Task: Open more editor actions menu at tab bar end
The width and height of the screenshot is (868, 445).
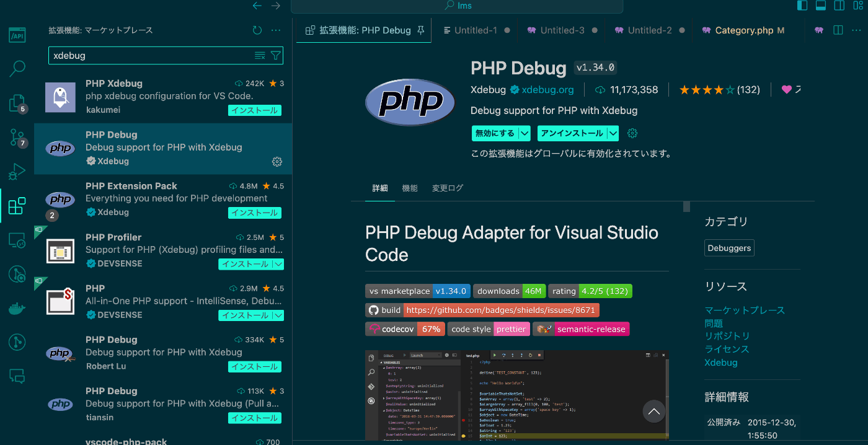Action: coord(857,30)
